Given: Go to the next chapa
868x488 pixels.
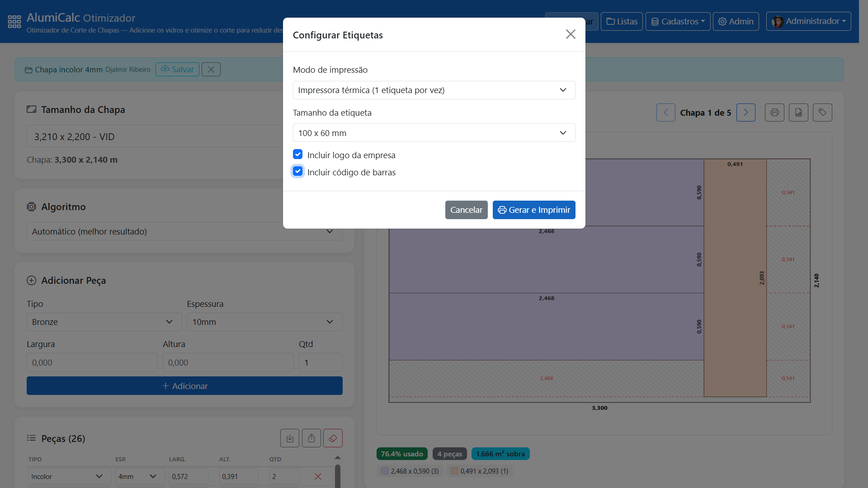Looking at the screenshot, I should point(746,113).
